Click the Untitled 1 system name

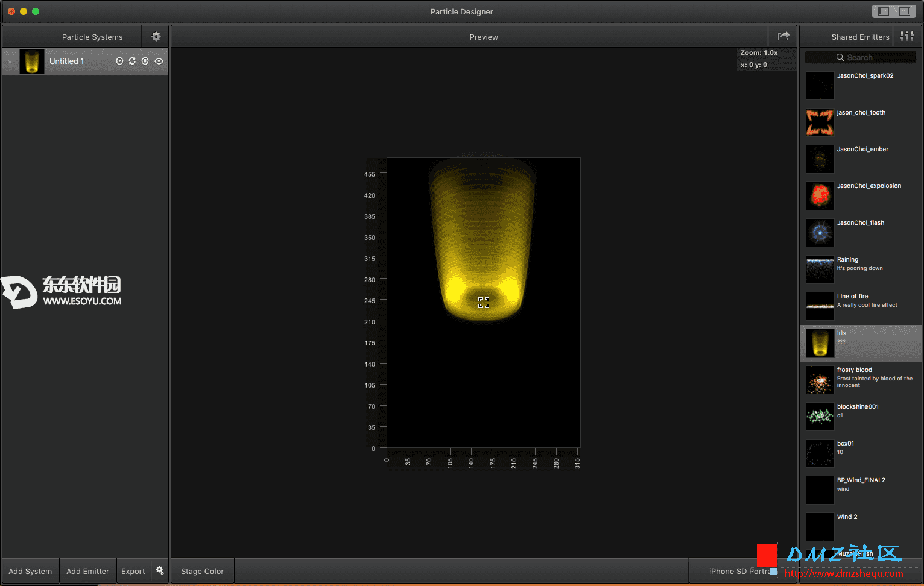(x=66, y=61)
